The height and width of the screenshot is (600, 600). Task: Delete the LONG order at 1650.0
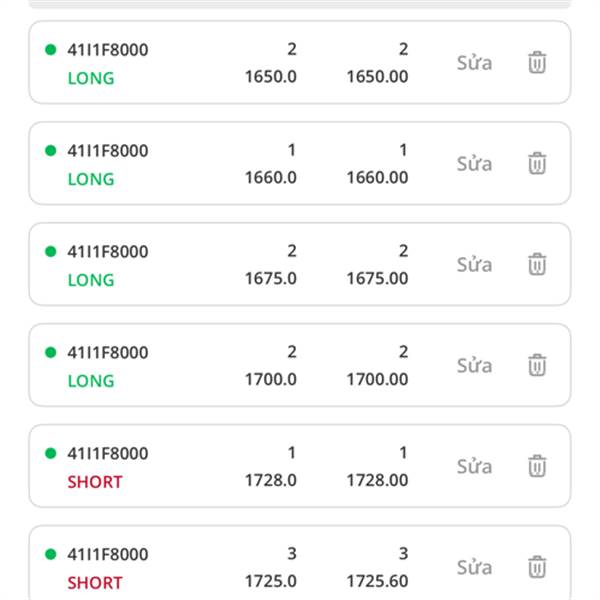point(537,62)
